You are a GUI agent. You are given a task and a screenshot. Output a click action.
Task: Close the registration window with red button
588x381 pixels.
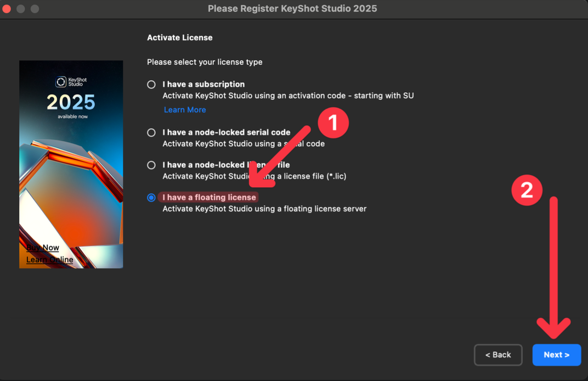pyautogui.click(x=7, y=9)
